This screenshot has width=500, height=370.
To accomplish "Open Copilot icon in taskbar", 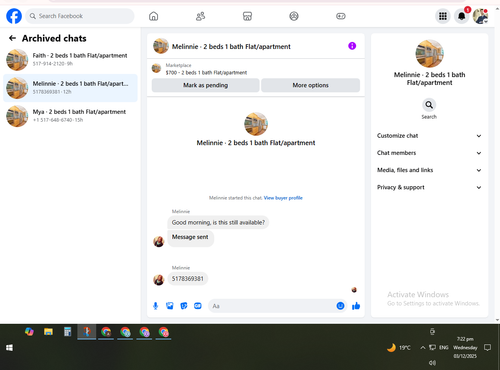I will (x=29, y=332).
